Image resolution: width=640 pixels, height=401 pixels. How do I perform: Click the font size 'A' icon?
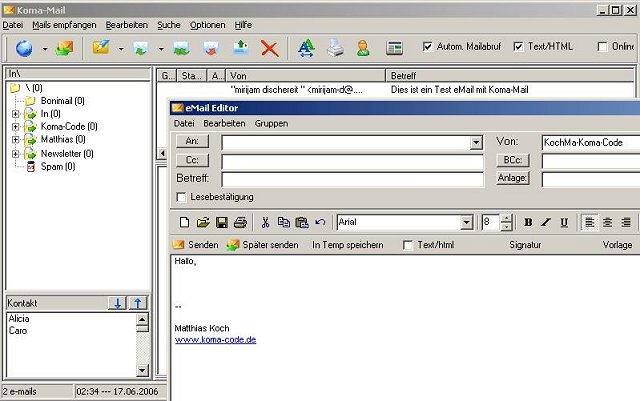tap(306, 48)
